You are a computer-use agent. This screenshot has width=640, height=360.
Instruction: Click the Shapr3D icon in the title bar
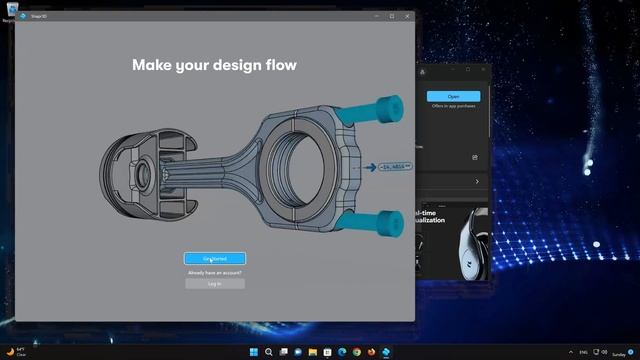point(23,16)
